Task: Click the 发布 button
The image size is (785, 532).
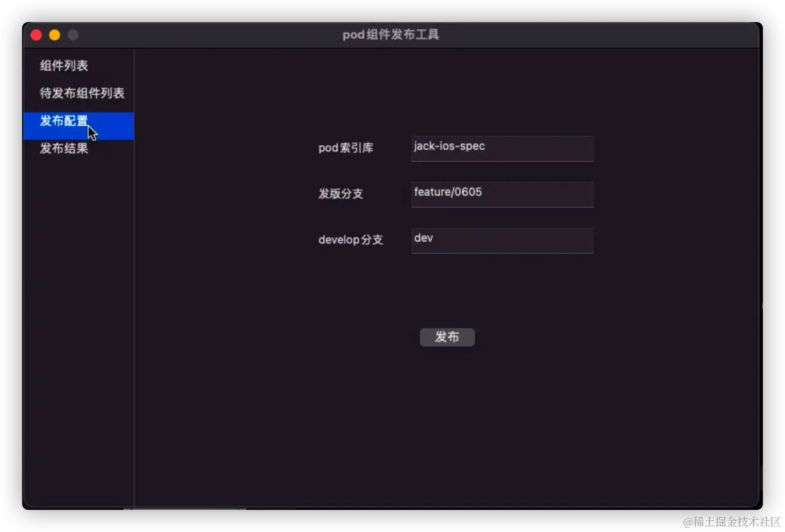Action: [x=447, y=337]
